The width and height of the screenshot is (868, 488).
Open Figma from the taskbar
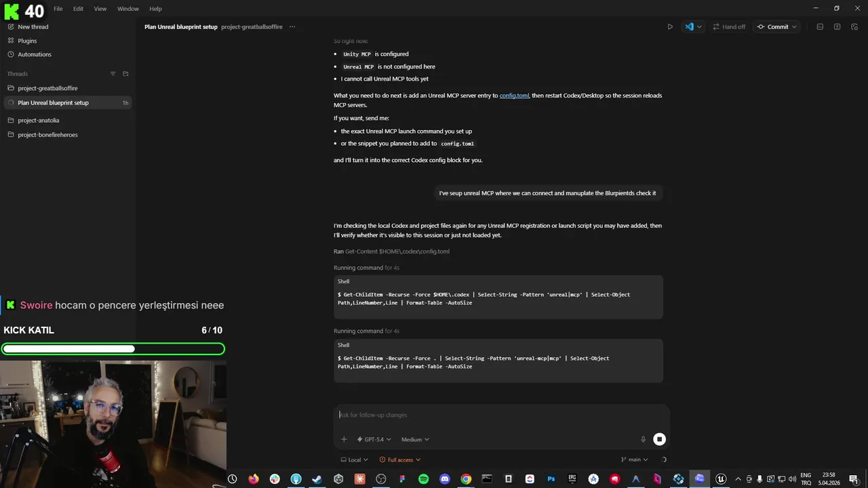pos(402,479)
